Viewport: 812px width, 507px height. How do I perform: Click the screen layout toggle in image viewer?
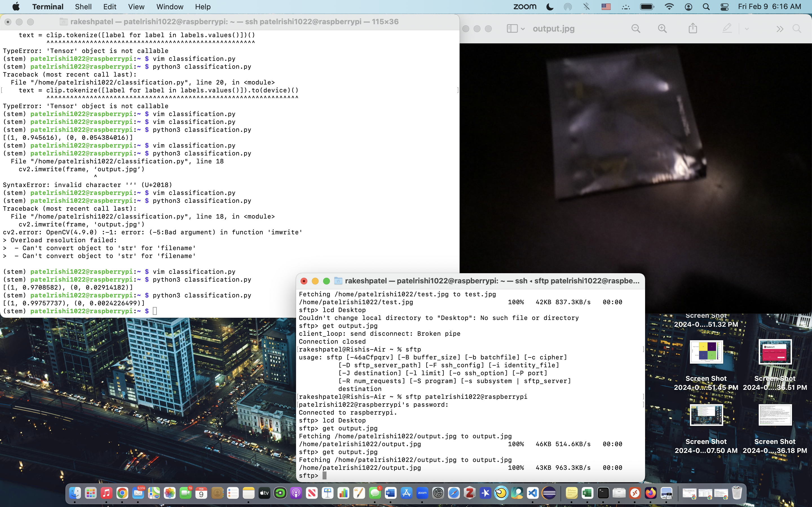[513, 29]
